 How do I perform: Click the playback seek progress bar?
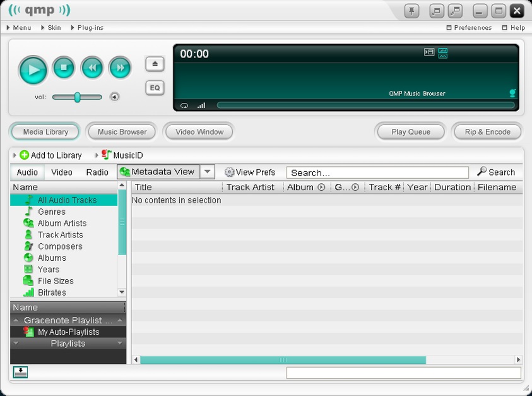(x=366, y=105)
